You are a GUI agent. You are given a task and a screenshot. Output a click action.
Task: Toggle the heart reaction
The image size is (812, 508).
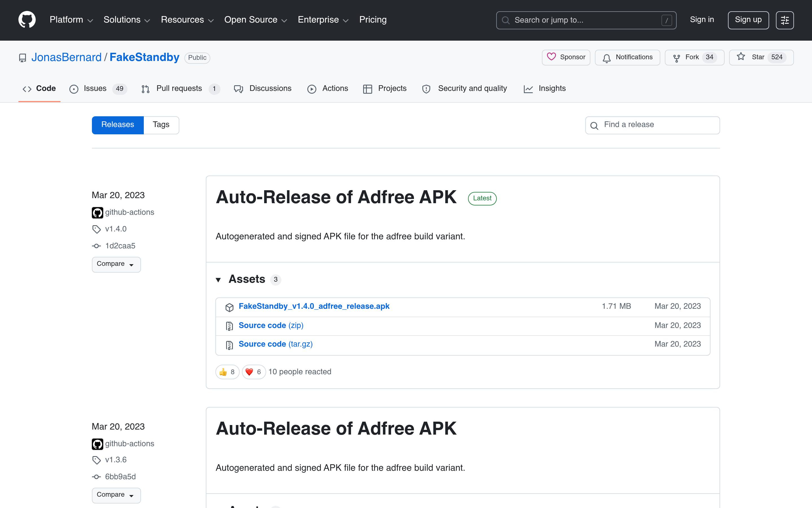[x=254, y=372]
